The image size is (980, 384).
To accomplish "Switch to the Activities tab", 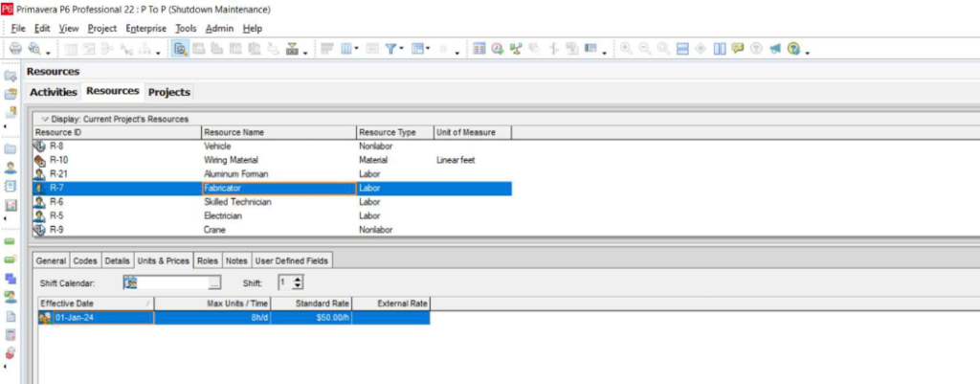I will tap(54, 92).
